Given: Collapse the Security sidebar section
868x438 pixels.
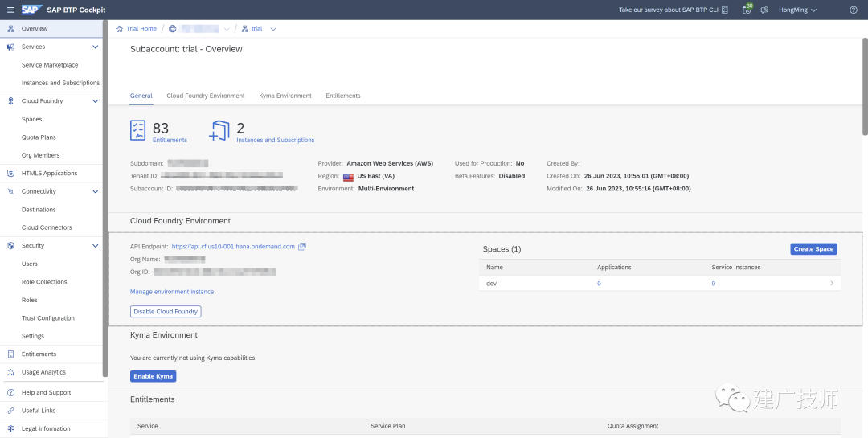Looking at the screenshot, I should [x=95, y=246].
